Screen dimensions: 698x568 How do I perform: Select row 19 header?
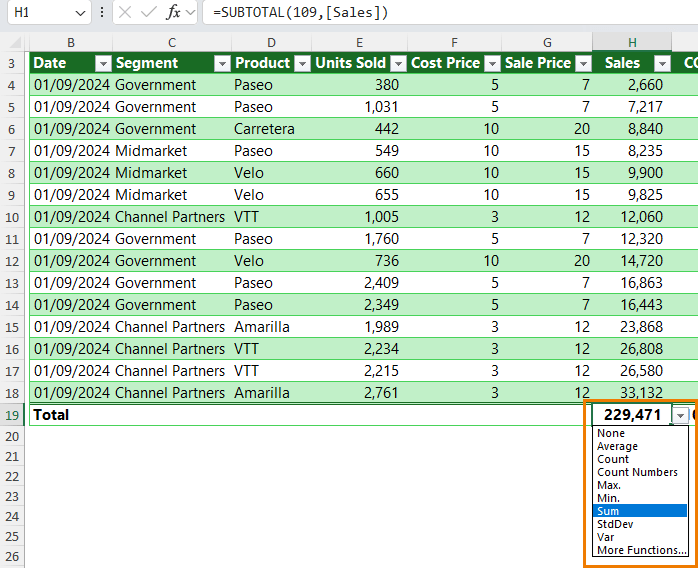(12, 415)
